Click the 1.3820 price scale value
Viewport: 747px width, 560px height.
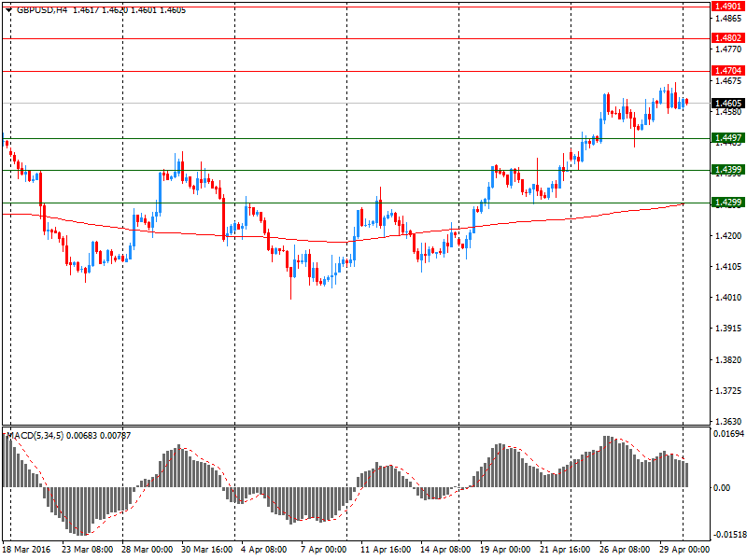click(x=728, y=360)
